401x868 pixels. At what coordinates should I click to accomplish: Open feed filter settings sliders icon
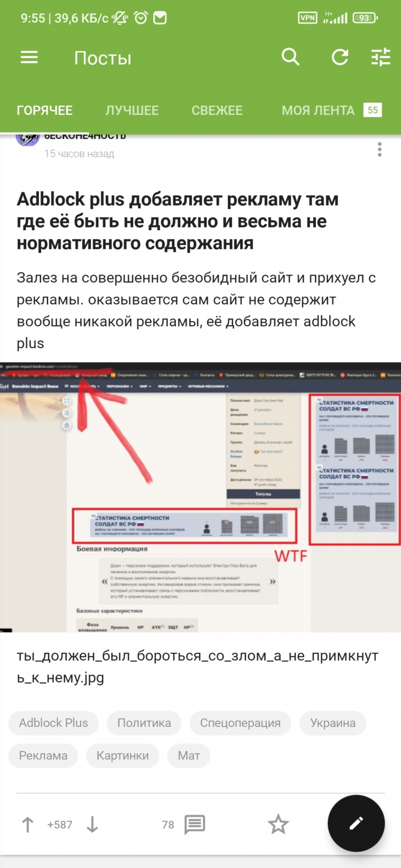pyautogui.click(x=381, y=57)
